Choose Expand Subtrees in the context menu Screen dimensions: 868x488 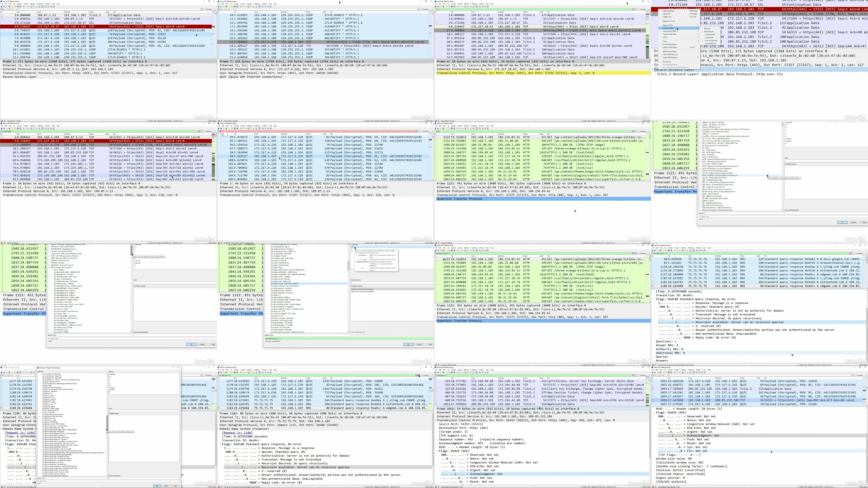pyautogui.click(x=679, y=11)
